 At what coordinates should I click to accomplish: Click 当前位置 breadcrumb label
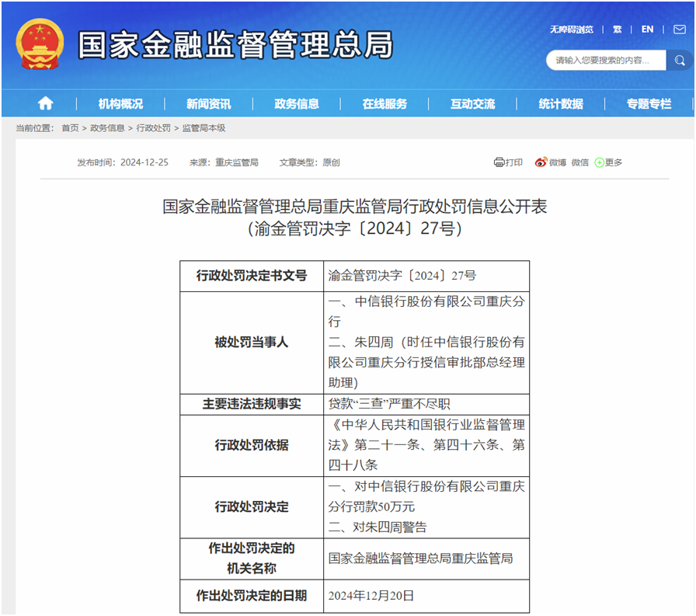click(35, 128)
